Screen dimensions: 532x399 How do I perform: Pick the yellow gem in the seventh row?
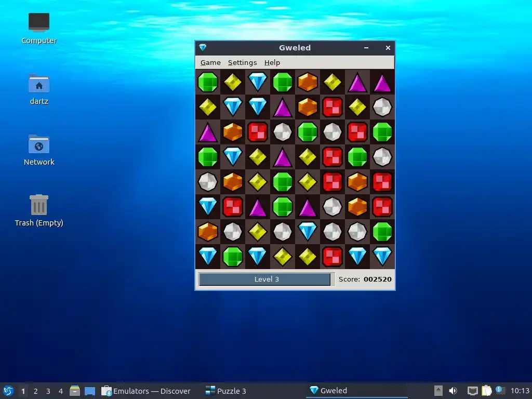[x=258, y=232]
